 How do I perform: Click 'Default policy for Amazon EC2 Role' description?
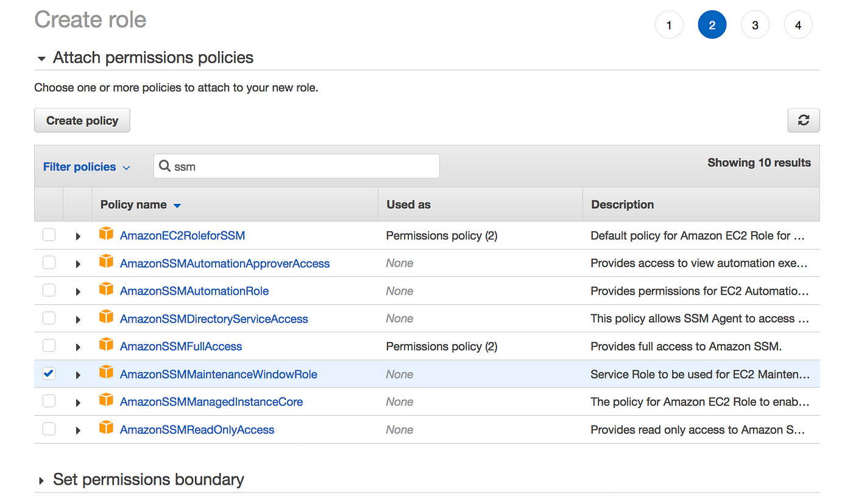pyautogui.click(x=698, y=236)
